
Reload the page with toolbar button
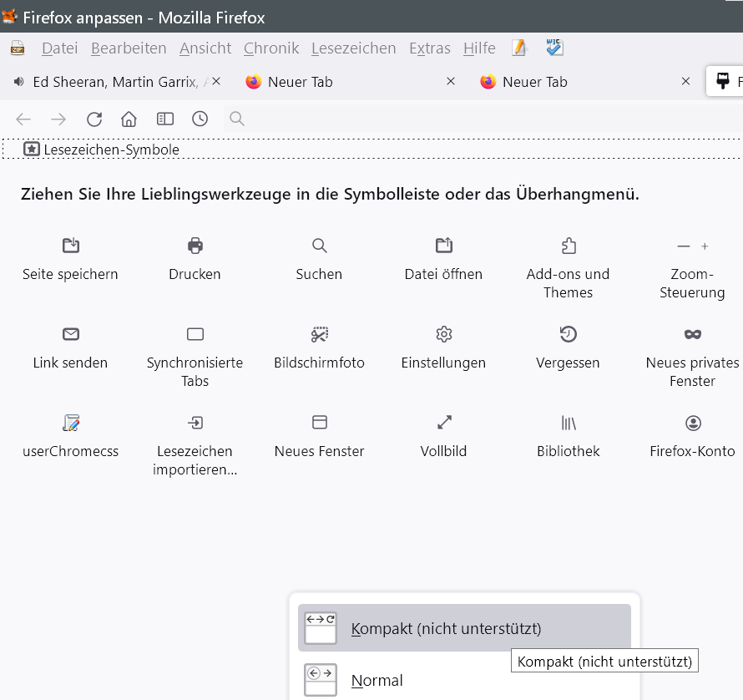(94, 119)
